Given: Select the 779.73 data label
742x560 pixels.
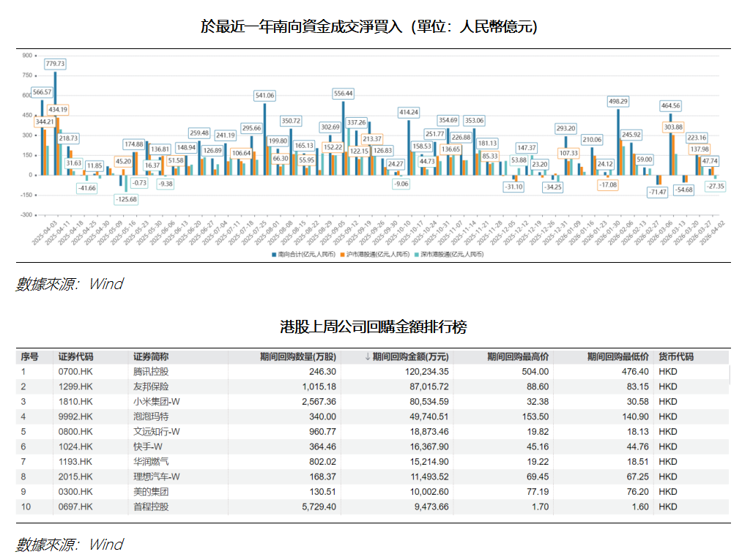Looking at the screenshot, I should click(55, 64).
